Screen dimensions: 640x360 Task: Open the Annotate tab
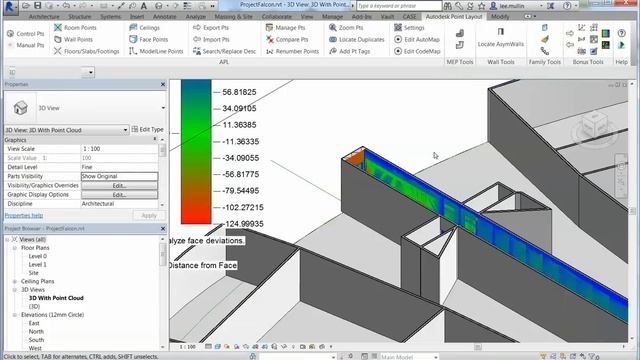[x=164, y=17]
